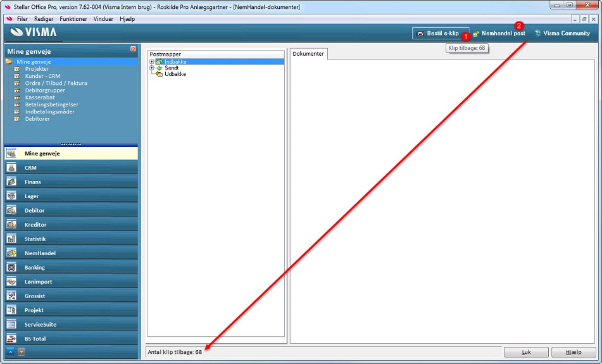Open the Vinduer menu
The width and height of the screenshot is (602, 364).
[103, 19]
